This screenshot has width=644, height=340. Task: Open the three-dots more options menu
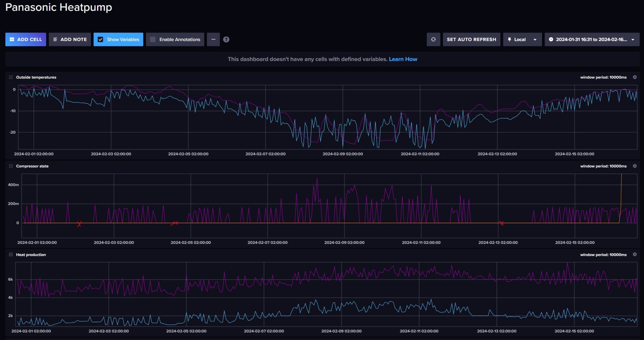coord(213,39)
